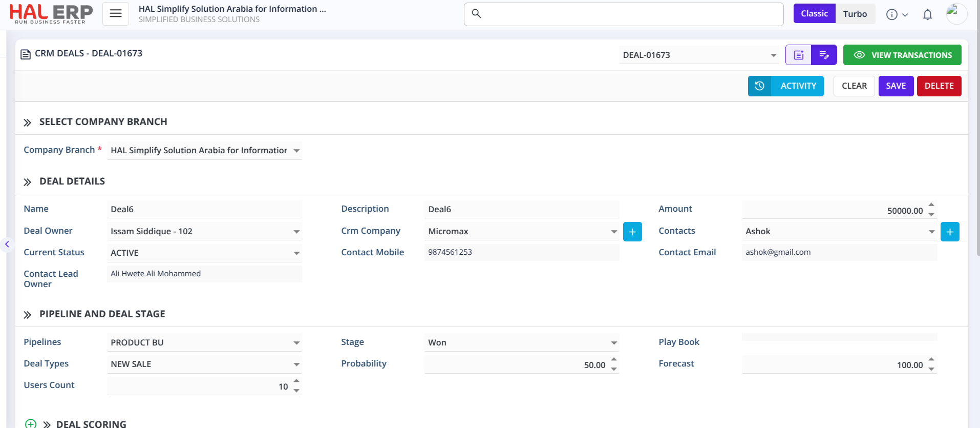
Task: Open the Stage dropdown
Action: (614, 343)
